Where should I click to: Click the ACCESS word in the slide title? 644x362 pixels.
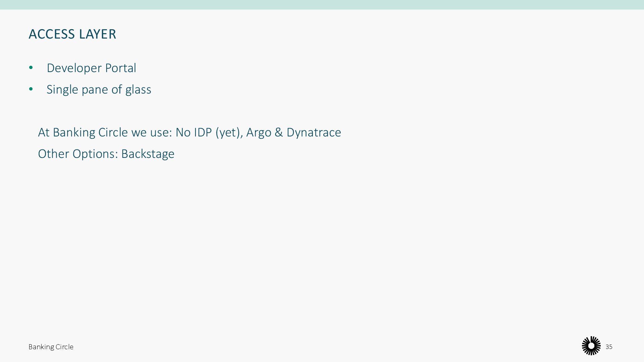pos(52,34)
